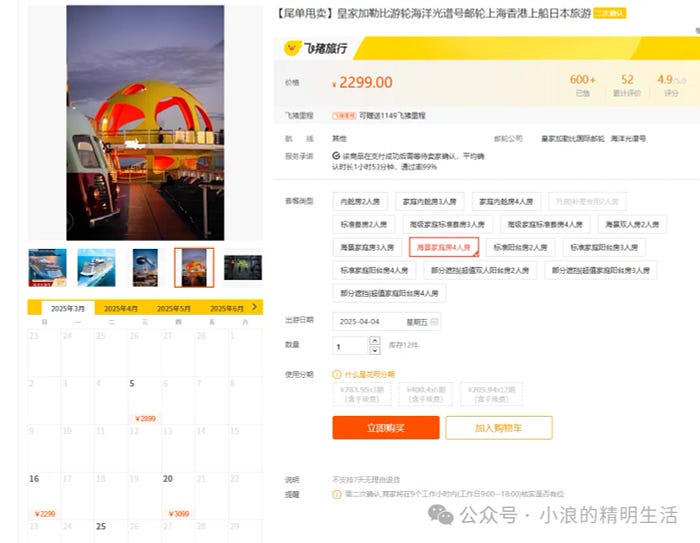The height and width of the screenshot is (543, 700).
Task: View the second thumbnail of white ship at sea
Action: coord(96,267)
